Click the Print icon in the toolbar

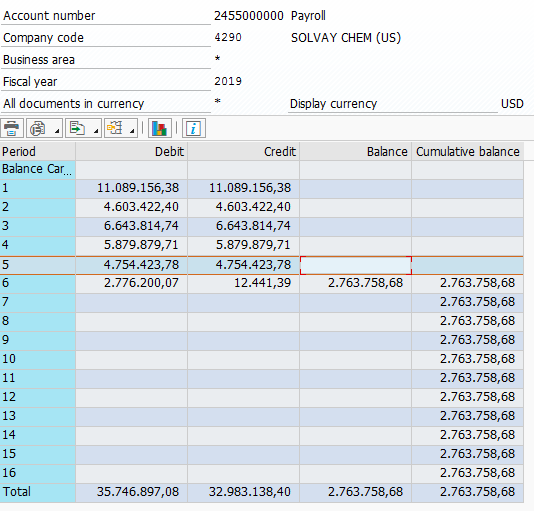coord(12,128)
